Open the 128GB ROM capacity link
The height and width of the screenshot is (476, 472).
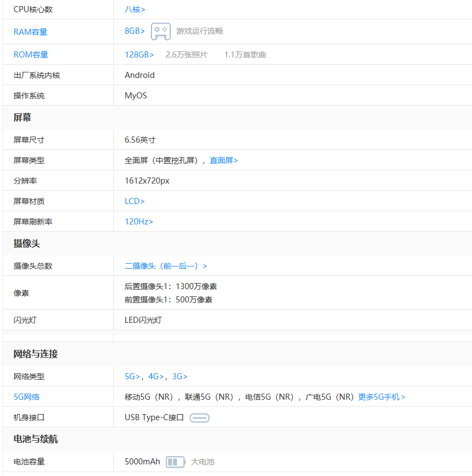tap(139, 55)
